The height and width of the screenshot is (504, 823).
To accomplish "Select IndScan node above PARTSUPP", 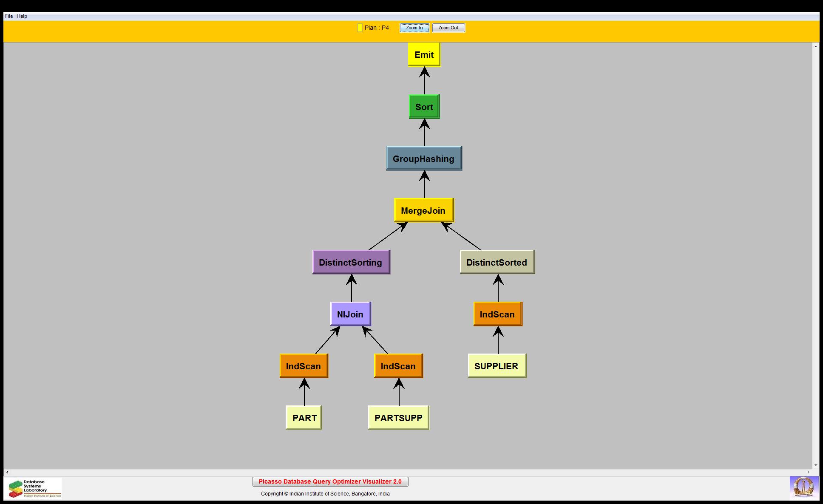I will point(398,366).
